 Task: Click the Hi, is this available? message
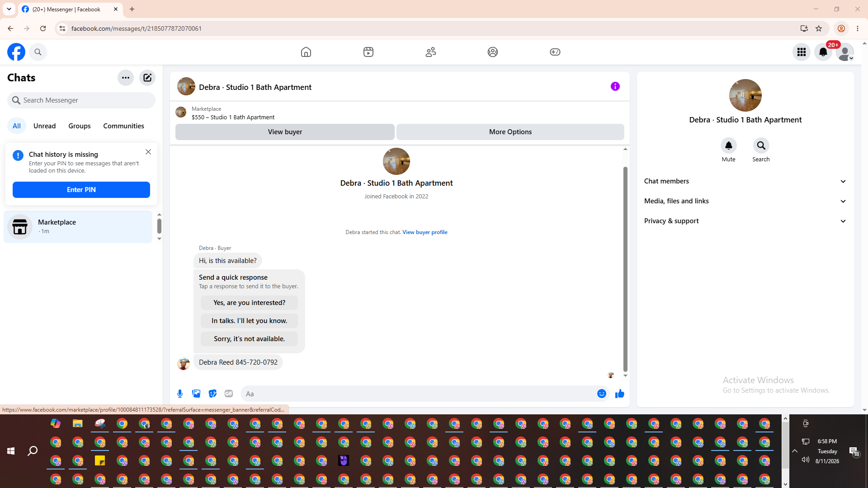tap(228, 261)
